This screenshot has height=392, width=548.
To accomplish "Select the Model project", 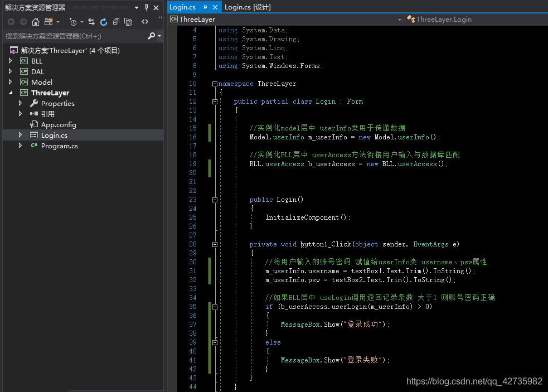I will click(x=42, y=82).
